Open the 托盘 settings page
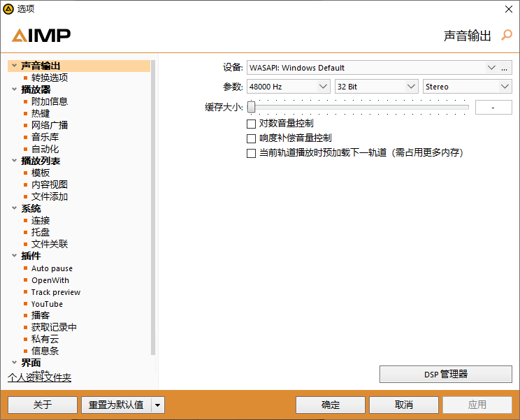520x420 pixels. point(41,233)
